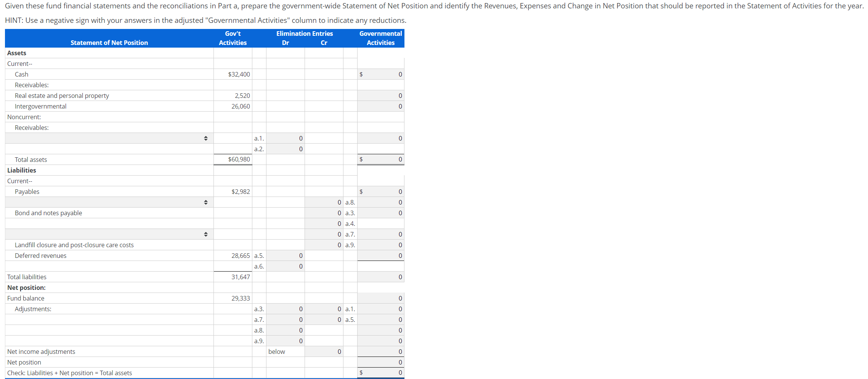Click the Check: Liabilities + Net position label
This screenshot has height=379, width=868.
point(70,373)
